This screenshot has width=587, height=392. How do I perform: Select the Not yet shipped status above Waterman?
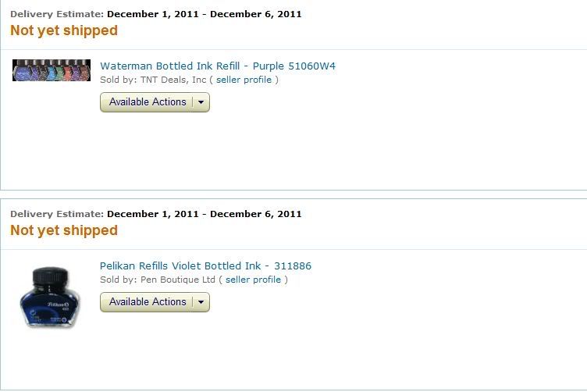click(x=64, y=30)
